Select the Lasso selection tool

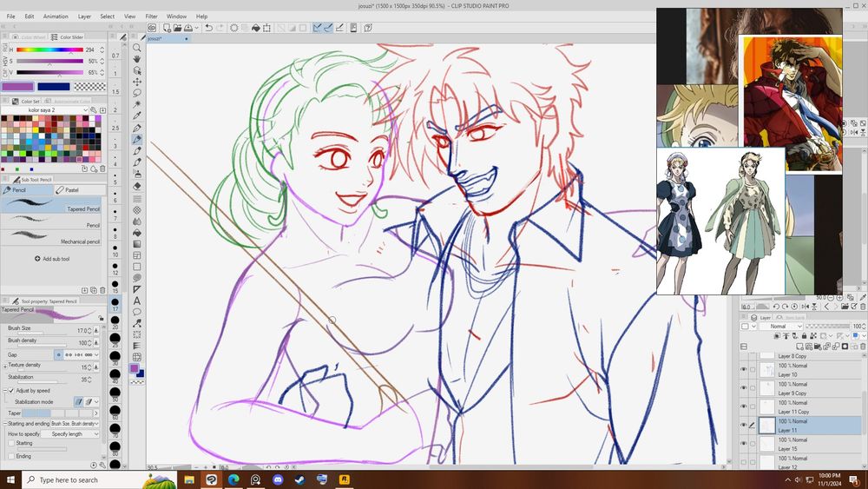coord(137,92)
